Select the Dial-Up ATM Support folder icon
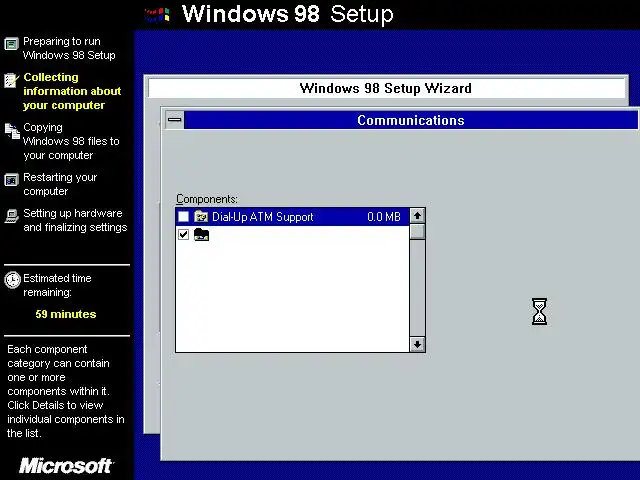 click(201, 216)
